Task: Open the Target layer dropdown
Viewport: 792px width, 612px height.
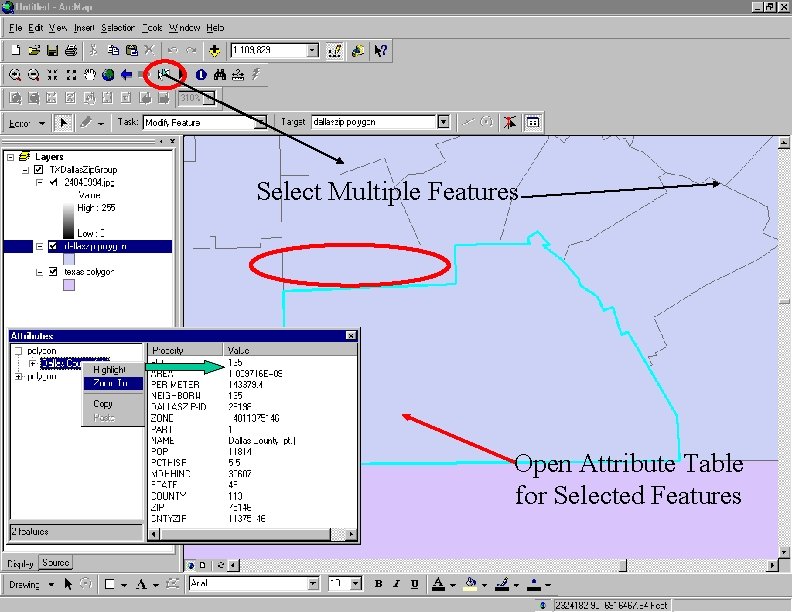Action: [443, 122]
